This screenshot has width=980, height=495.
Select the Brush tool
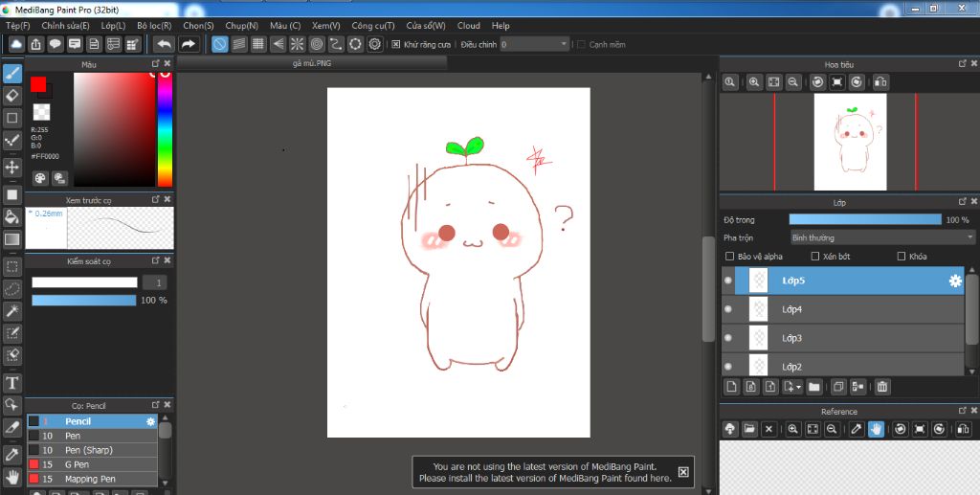(12, 74)
